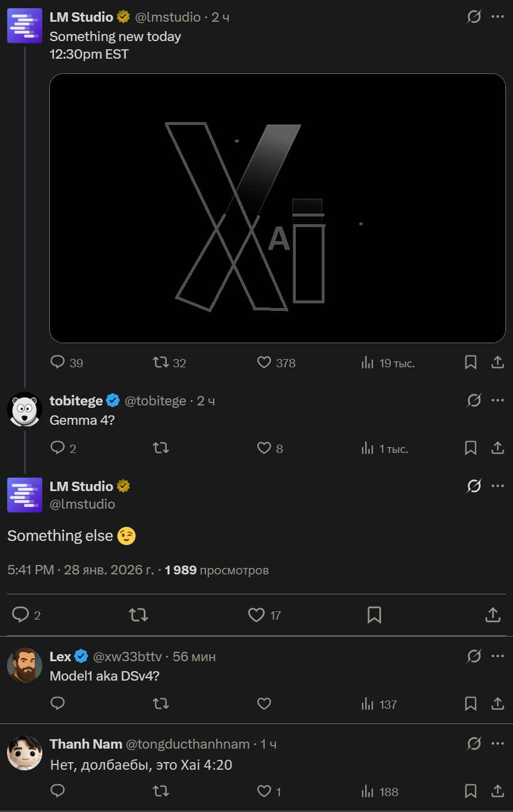Screen dimensions: 513x812
Task: Expand more options on Thanh Nam's reply
Action: [498, 744]
